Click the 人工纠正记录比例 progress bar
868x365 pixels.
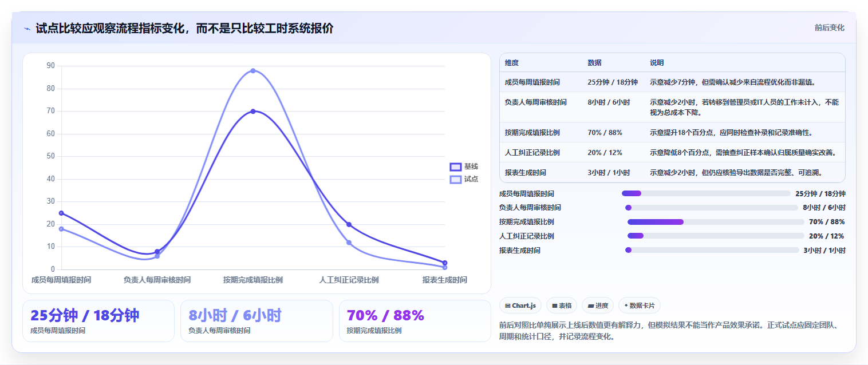pos(716,236)
